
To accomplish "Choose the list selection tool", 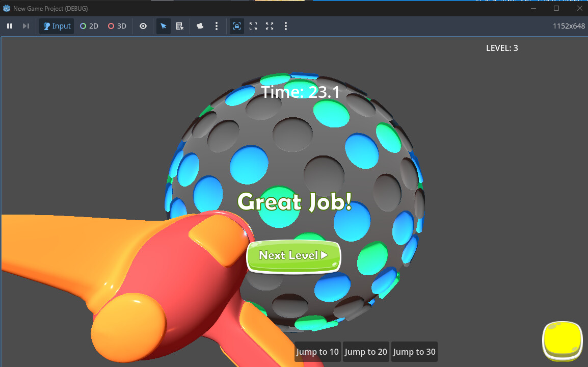I will point(180,26).
